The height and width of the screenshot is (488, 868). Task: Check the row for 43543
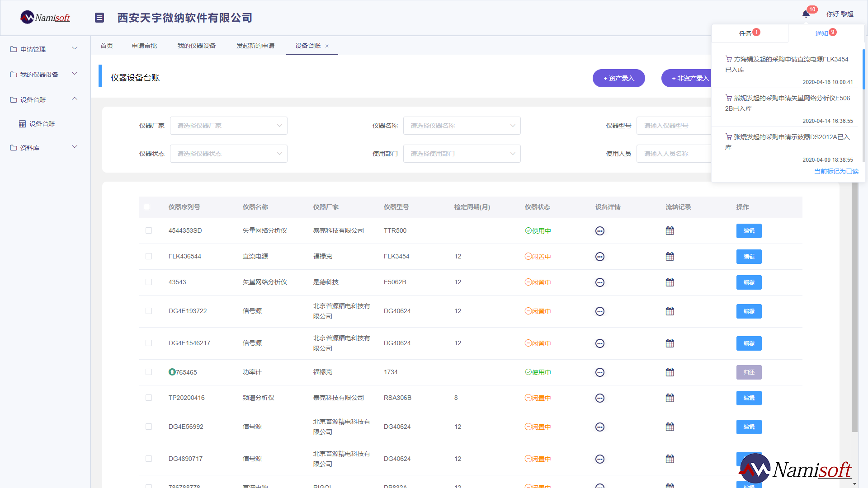point(149,282)
